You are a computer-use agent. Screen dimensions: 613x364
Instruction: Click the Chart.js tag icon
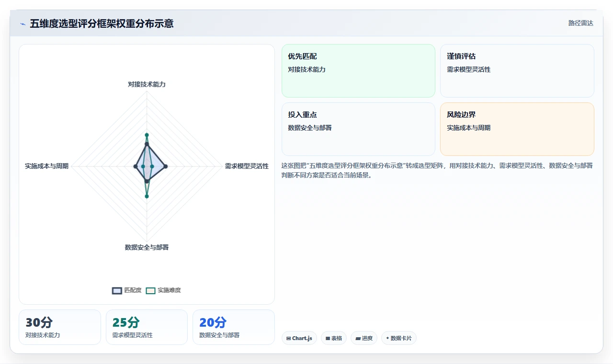(x=289, y=338)
